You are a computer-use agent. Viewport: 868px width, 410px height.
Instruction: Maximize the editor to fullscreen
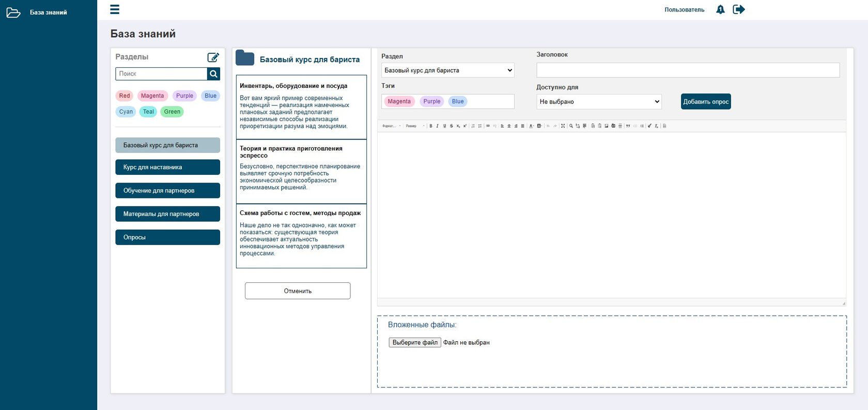tap(563, 126)
